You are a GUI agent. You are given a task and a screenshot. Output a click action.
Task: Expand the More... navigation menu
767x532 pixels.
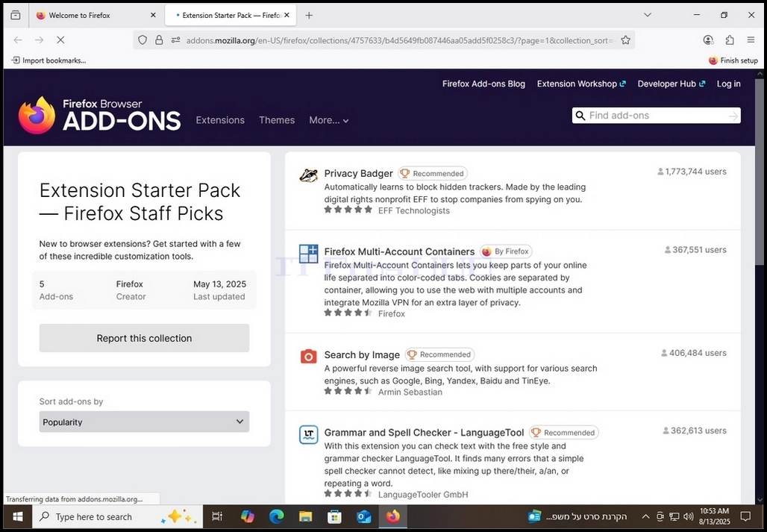point(329,120)
